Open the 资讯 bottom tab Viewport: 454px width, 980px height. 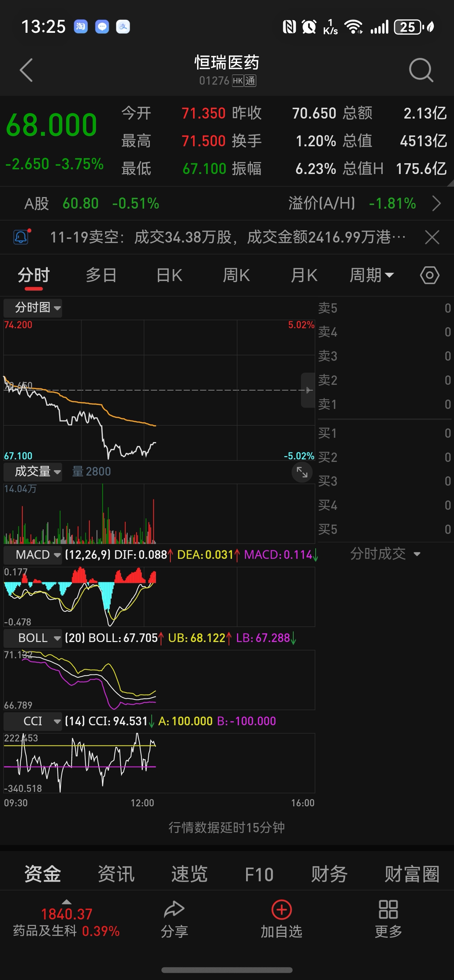(116, 874)
